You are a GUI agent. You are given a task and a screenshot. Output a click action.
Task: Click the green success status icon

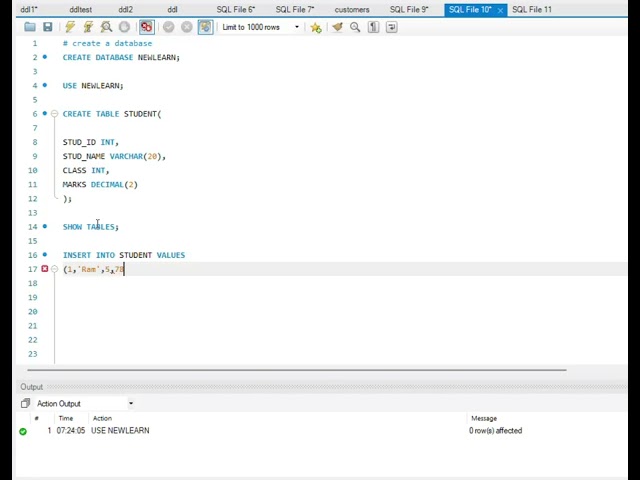coord(23,431)
